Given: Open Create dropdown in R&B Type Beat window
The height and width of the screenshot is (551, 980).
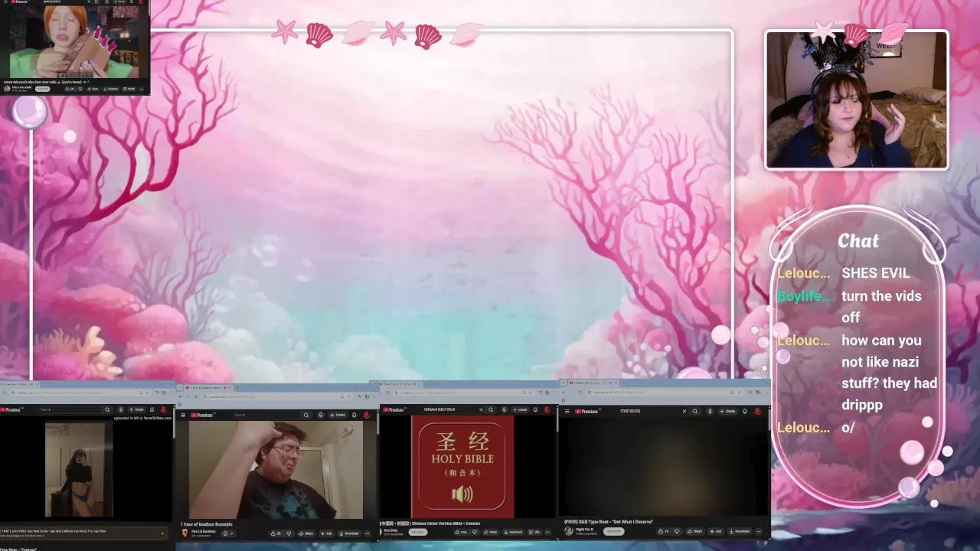Looking at the screenshot, I should point(727,411).
